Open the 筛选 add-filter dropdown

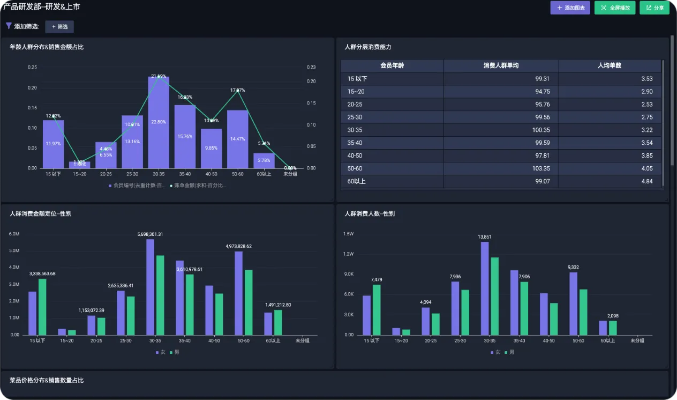[x=59, y=26]
